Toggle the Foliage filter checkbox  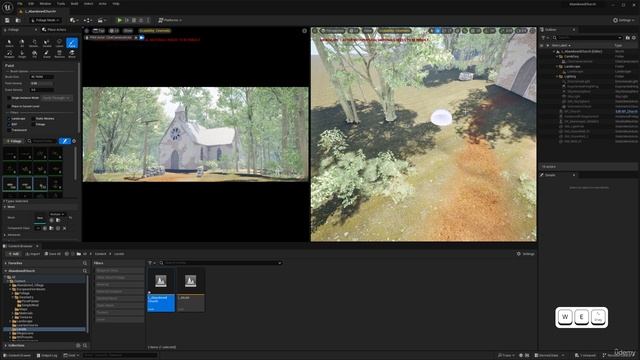click(33, 124)
